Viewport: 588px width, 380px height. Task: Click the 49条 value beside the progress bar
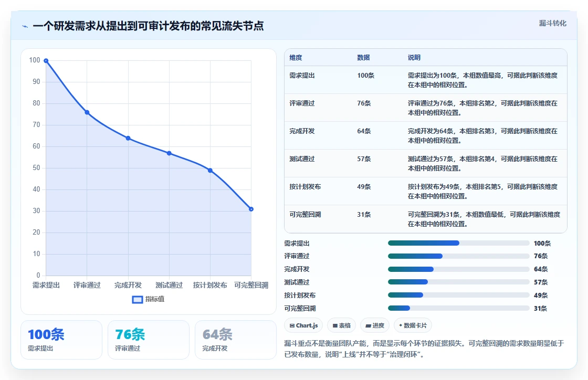point(541,295)
